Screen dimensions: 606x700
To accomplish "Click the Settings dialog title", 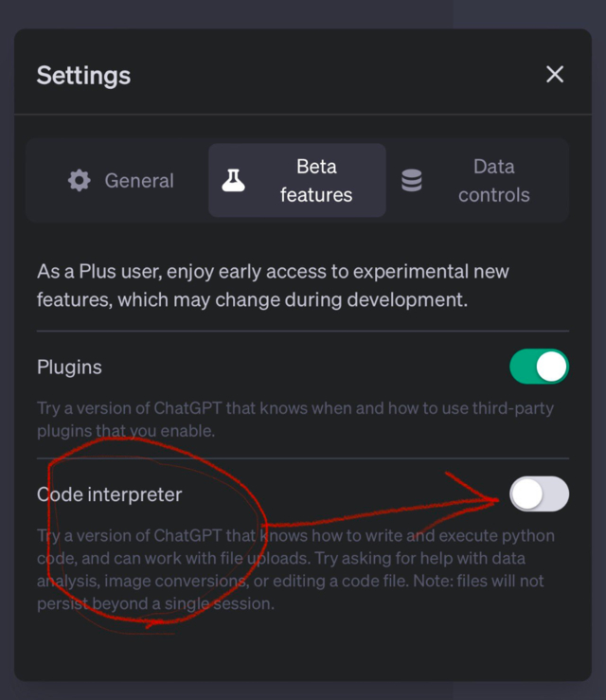I will click(83, 75).
